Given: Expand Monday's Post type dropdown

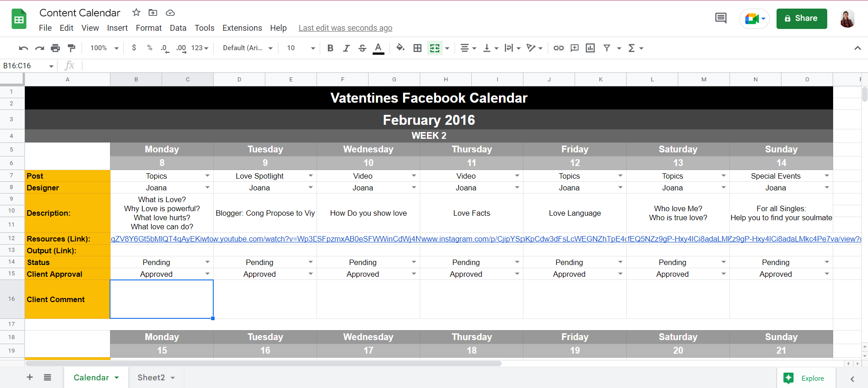Looking at the screenshot, I should 207,176.
